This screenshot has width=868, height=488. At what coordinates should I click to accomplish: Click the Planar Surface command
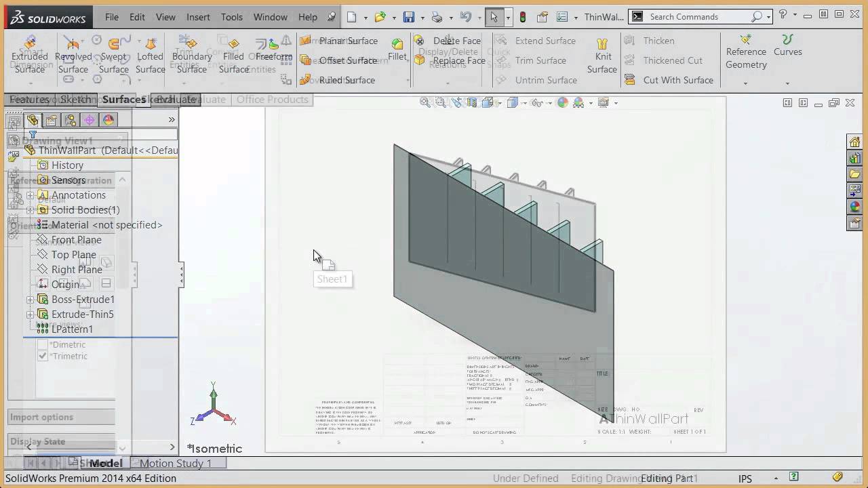tap(339, 41)
